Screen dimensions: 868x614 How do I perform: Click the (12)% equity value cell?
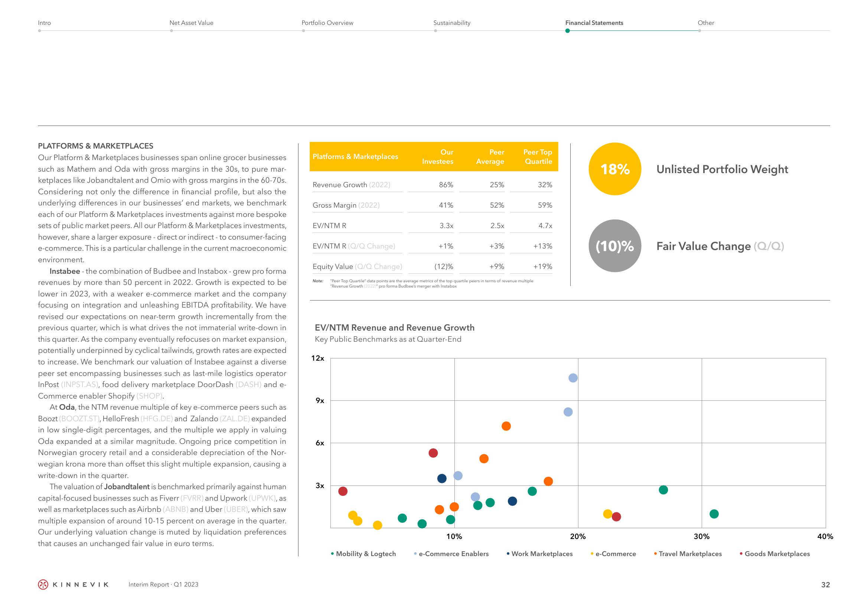[x=444, y=266]
